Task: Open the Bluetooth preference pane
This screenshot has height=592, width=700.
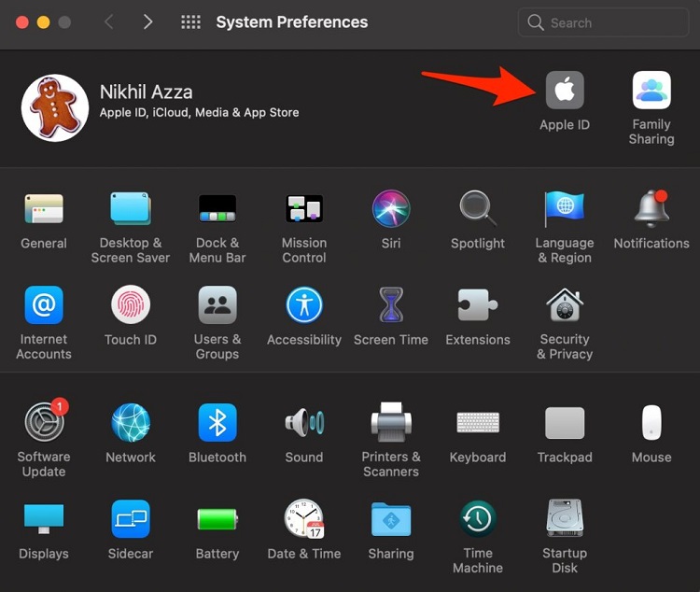Action: [217, 423]
